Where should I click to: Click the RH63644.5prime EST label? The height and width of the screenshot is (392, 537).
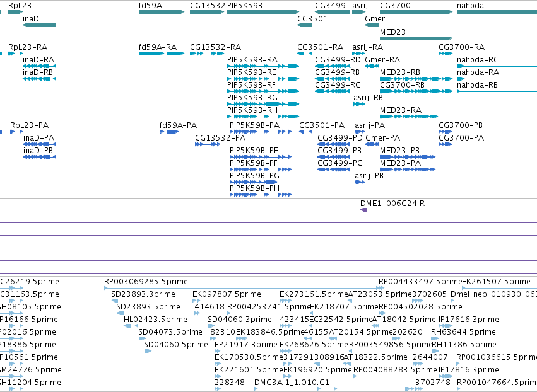click(463, 333)
